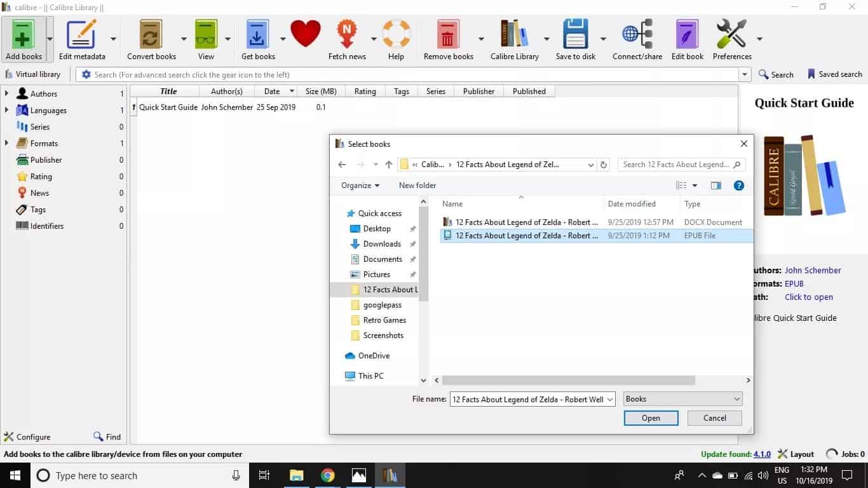Image resolution: width=868 pixels, height=488 pixels.
Task: Click the Add books toolbar icon
Action: pos(22,34)
